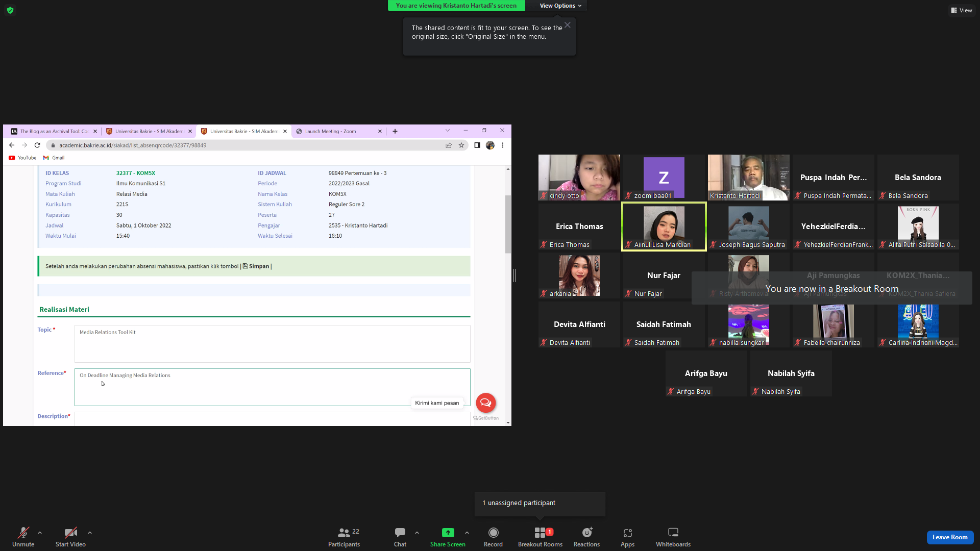Expand share options caret next to Share Screen
The height and width of the screenshot is (551, 980).
467,533
